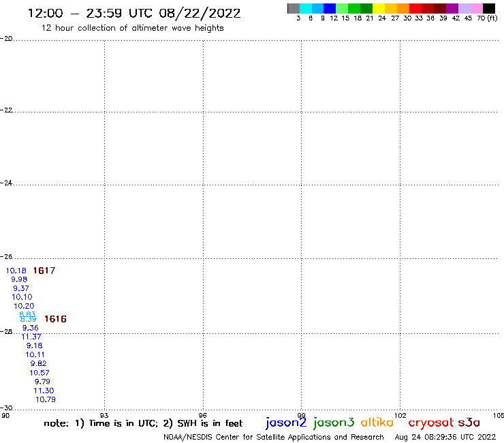The height and width of the screenshot is (443, 504).
Task: Click the 1617 time stamp label
Action: click(44, 271)
